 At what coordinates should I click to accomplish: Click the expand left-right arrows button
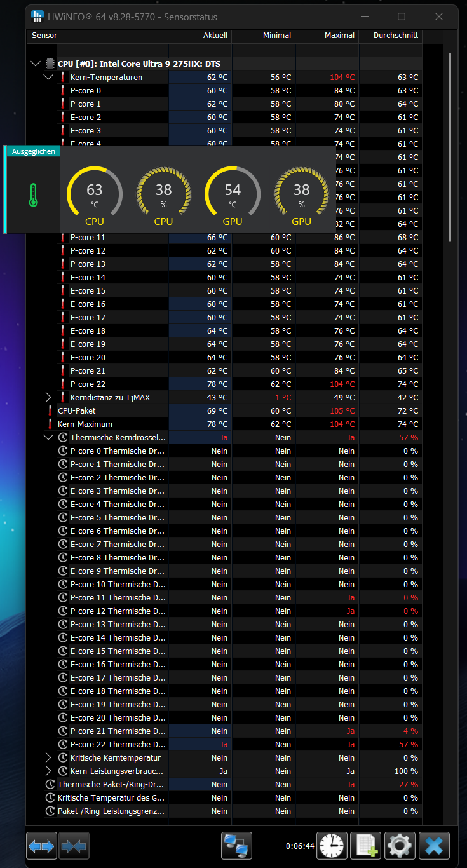point(42,846)
